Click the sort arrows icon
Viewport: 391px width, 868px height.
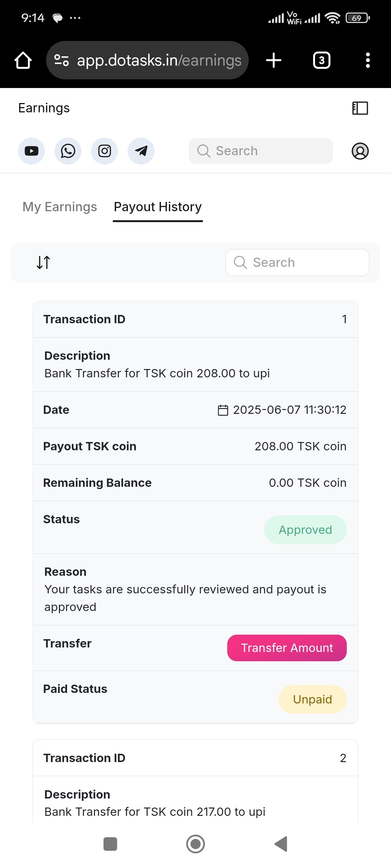coord(44,262)
